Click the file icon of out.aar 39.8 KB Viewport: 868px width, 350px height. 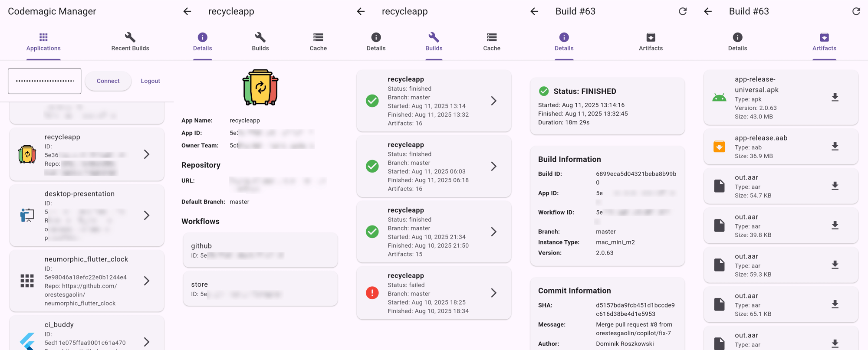[x=719, y=226]
